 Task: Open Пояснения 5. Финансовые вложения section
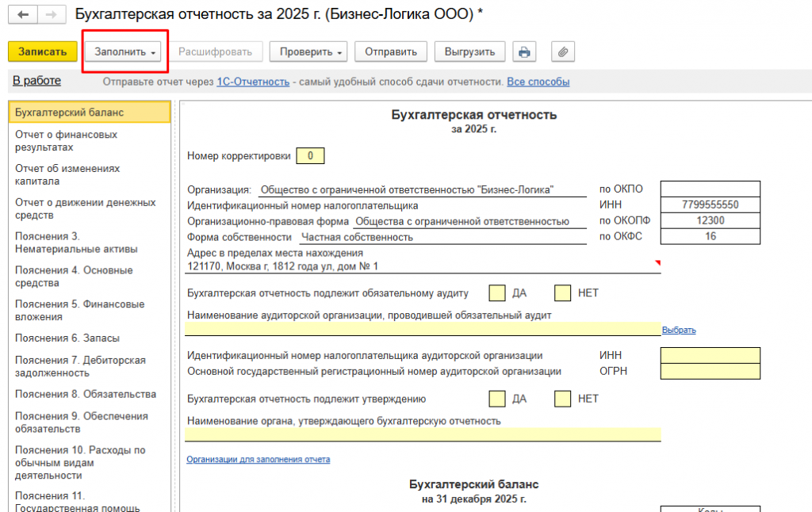(x=90, y=311)
